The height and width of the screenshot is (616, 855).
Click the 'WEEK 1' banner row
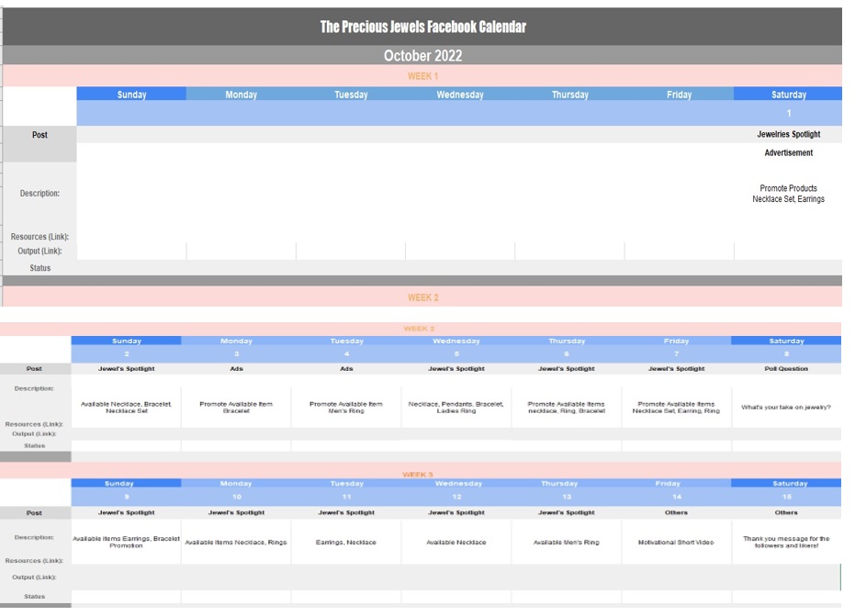click(x=422, y=76)
